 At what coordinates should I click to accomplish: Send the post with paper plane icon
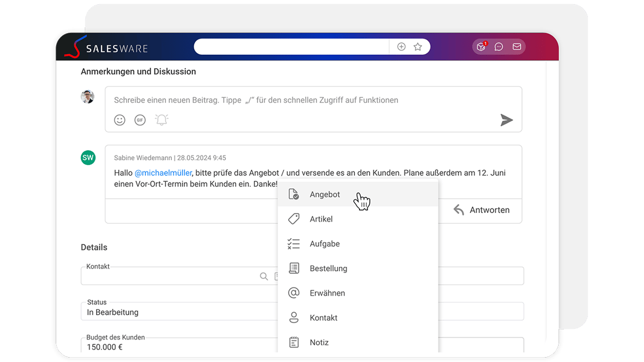pos(506,120)
